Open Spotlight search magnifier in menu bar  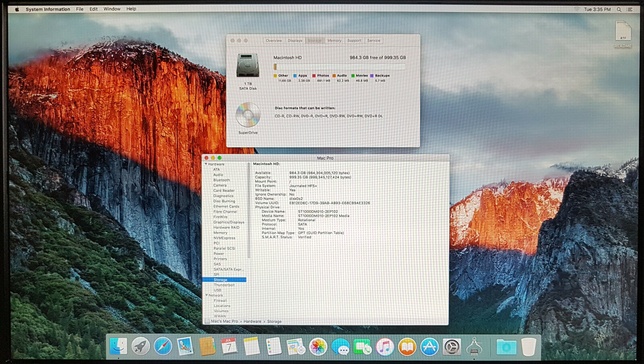[x=619, y=9]
